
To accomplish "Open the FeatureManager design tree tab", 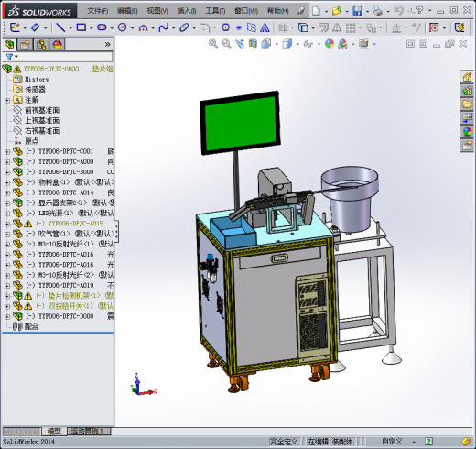I will (9, 45).
